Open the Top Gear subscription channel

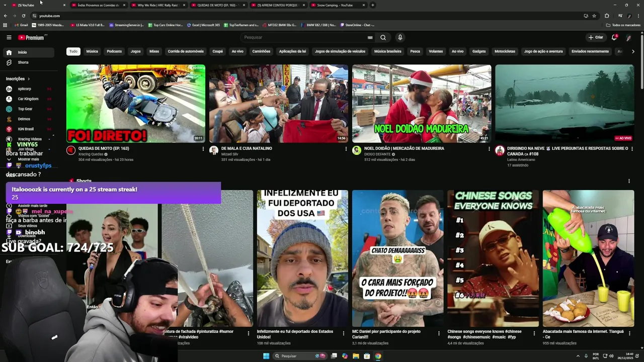(x=29, y=109)
